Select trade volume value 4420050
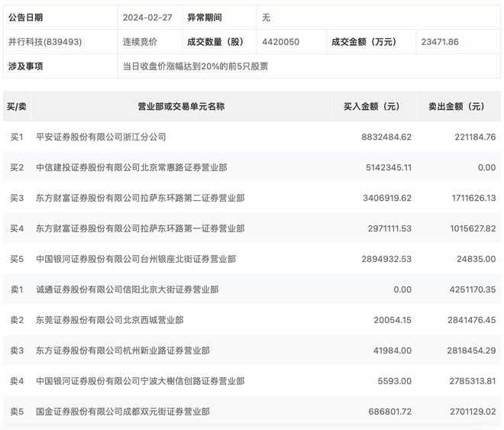This screenshot has height=430, width=504. click(280, 42)
